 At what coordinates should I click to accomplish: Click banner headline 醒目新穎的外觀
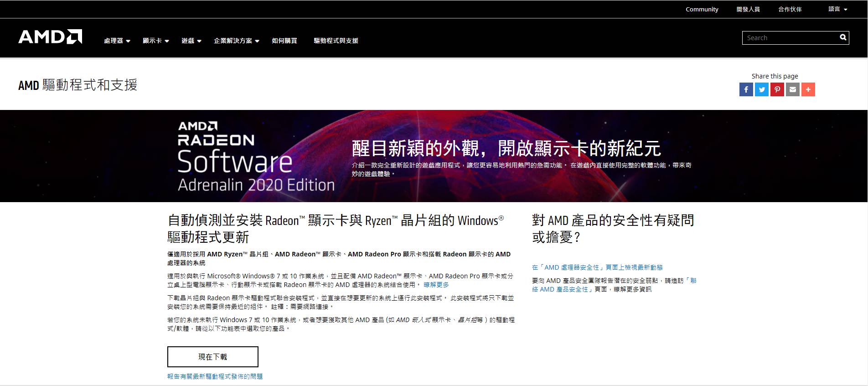(506, 148)
